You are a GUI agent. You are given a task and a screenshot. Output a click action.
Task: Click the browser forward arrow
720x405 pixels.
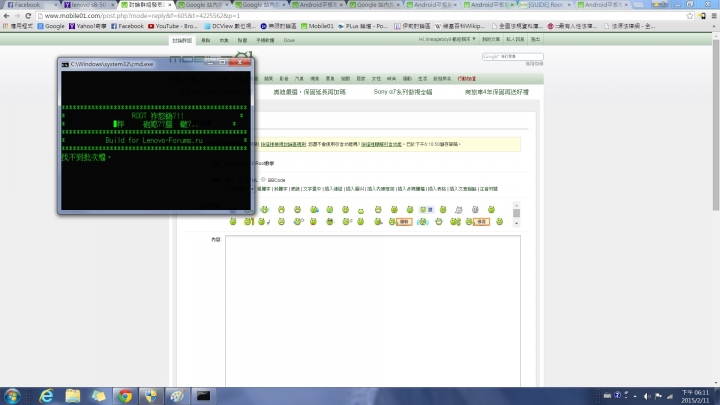click(x=17, y=16)
